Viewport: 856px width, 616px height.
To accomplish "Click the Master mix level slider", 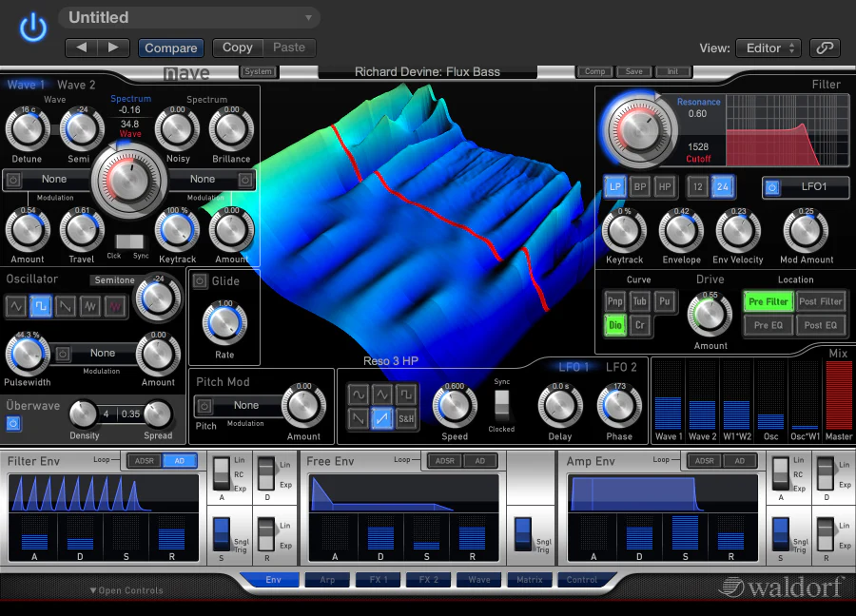I will (x=839, y=395).
